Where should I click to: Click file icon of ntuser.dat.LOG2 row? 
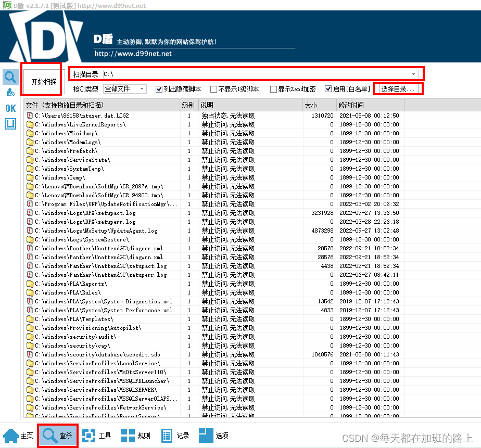30,116
